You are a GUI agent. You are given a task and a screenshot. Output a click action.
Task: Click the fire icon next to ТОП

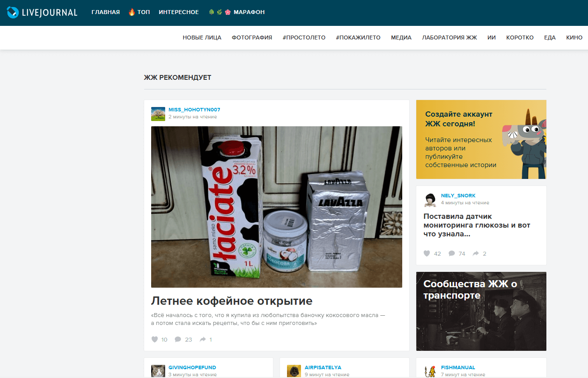131,12
